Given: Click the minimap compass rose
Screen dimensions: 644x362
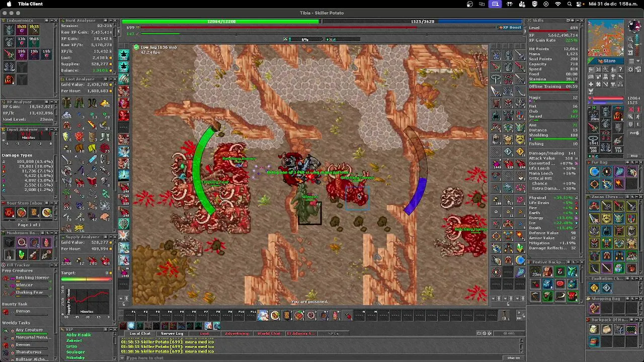Looking at the screenshot, I should click(x=634, y=26).
